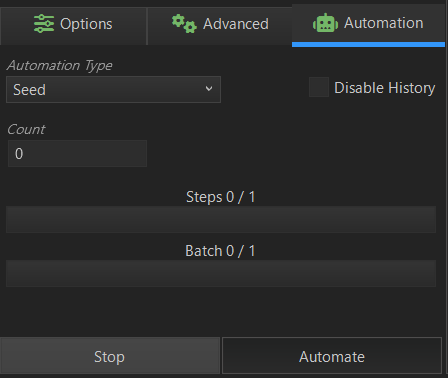Select the Automation tab label
This screenshot has width=448, height=378.
(384, 23)
